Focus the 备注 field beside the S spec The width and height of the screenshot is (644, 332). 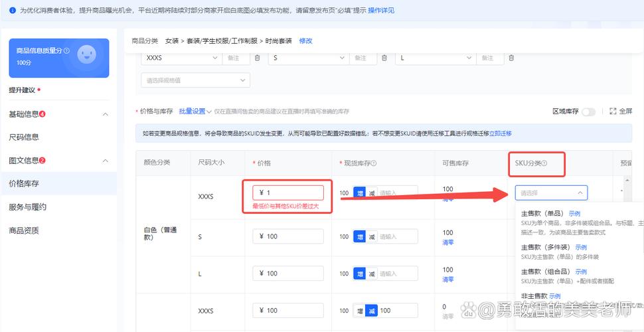click(363, 58)
